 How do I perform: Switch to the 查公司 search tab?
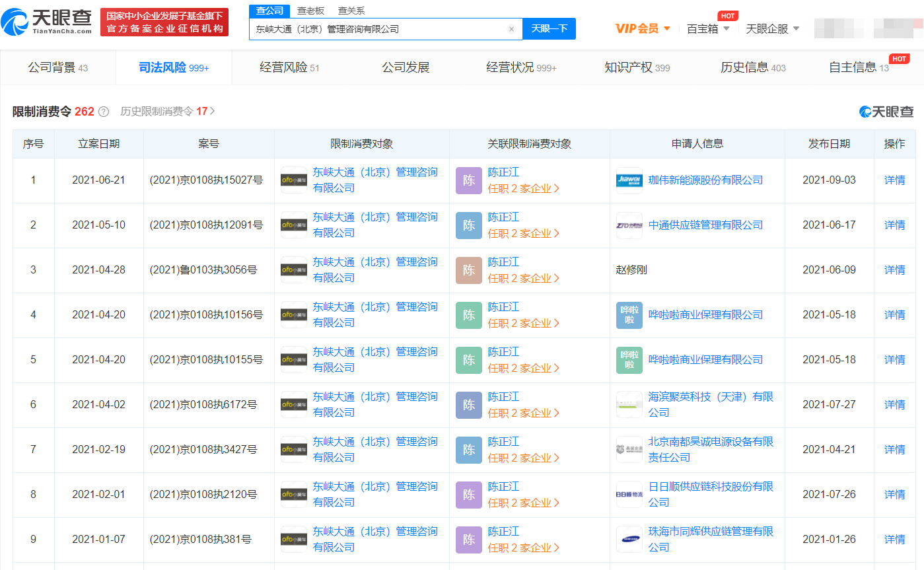pyautogui.click(x=269, y=11)
